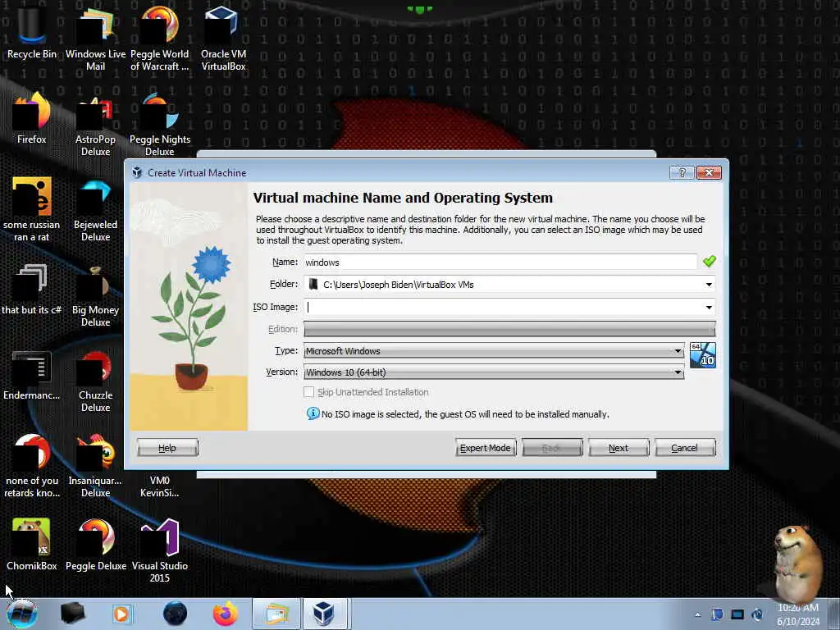Click the Next button
The height and width of the screenshot is (630, 840).
[619, 448]
